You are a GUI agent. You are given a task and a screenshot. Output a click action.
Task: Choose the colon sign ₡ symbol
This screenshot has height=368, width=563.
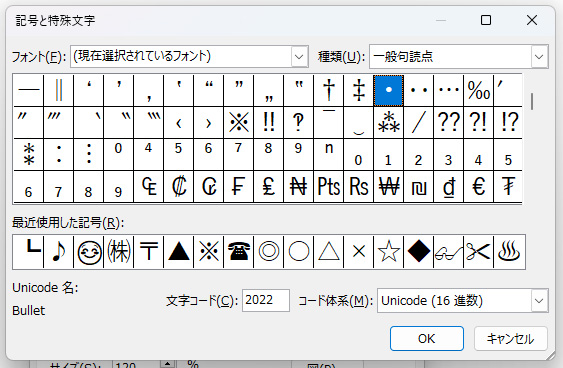(178, 187)
